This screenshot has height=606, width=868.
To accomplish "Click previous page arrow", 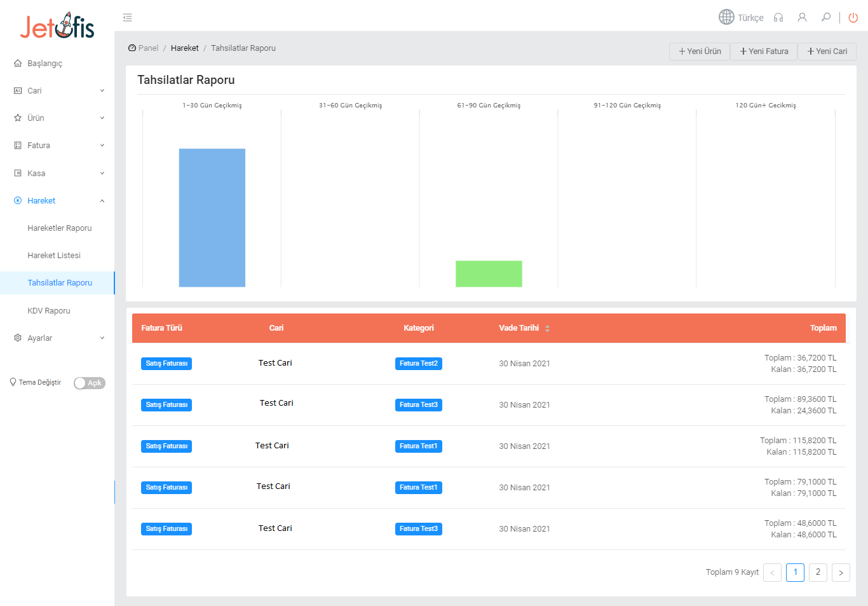I will click(772, 572).
